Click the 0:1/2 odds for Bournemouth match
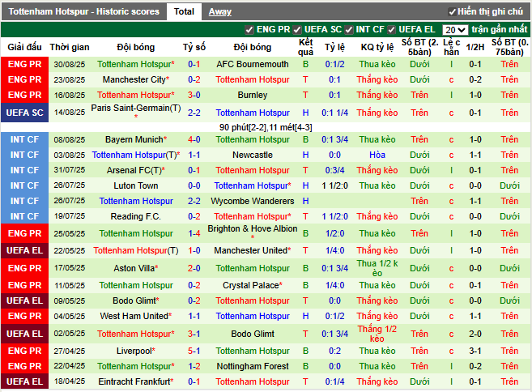This screenshot has width=532, height=392. (x=334, y=64)
